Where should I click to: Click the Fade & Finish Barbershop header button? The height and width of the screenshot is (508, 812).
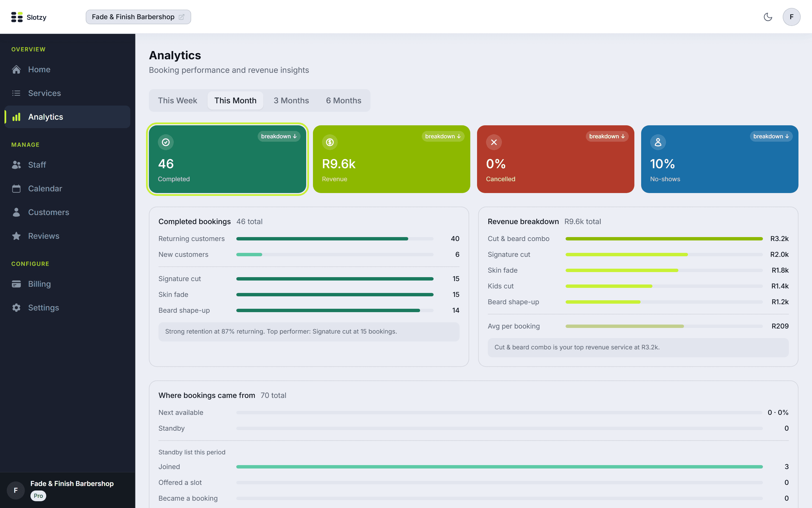[138, 17]
